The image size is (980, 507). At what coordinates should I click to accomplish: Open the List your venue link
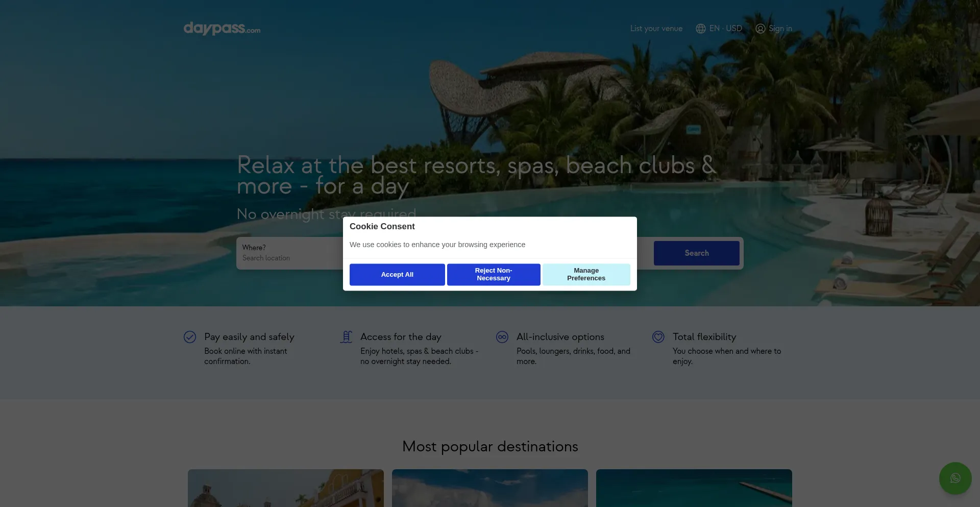click(656, 29)
